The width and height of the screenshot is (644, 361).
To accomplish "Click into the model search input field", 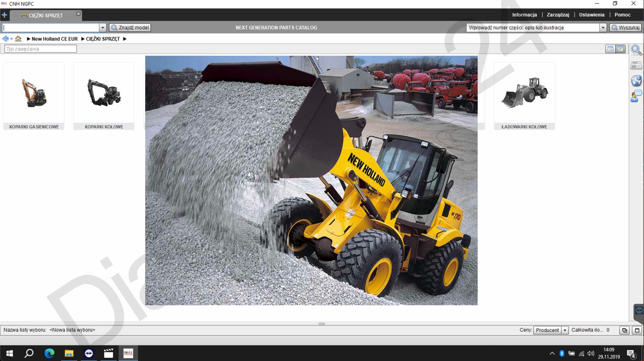I will coord(51,28).
